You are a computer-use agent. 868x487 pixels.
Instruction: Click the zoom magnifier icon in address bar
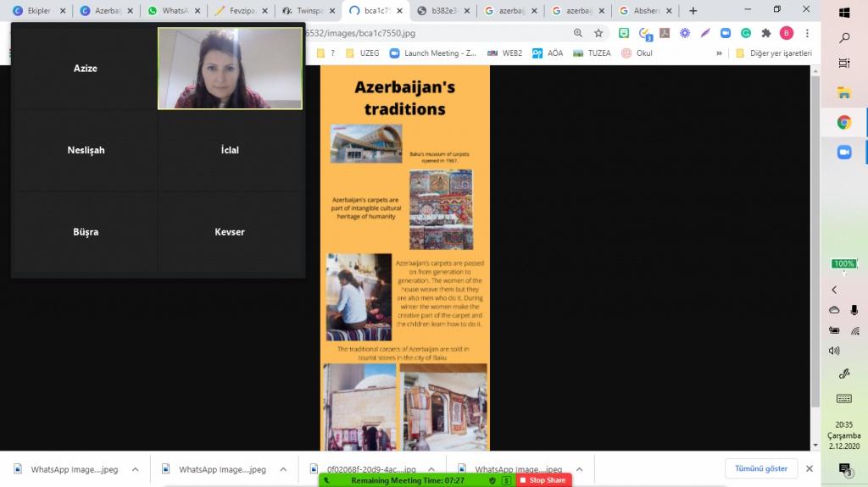click(578, 33)
